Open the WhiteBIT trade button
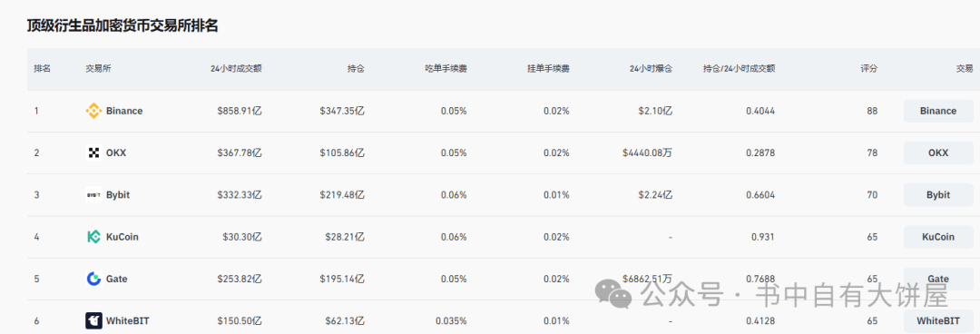The width and height of the screenshot is (980, 334). click(x=938, y=321)
